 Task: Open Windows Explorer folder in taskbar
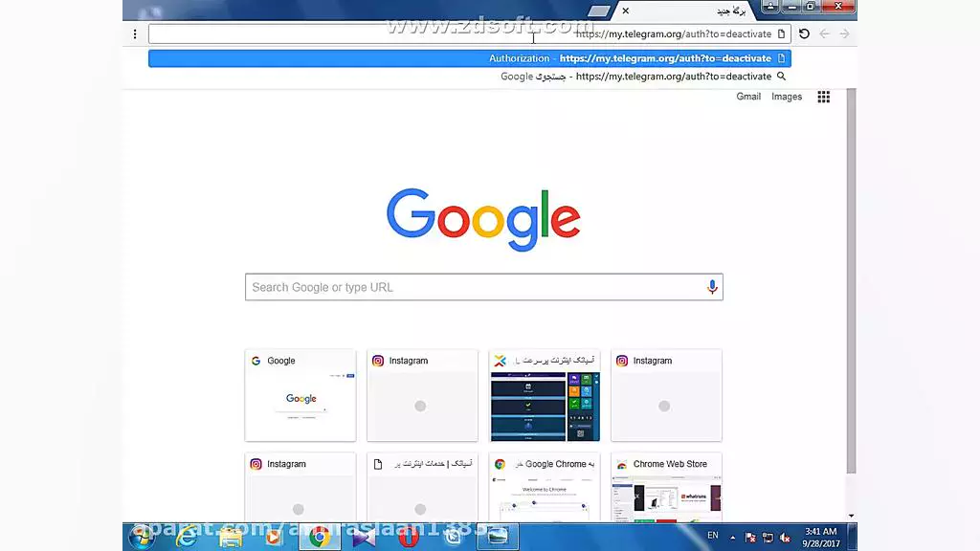point(231,537)
